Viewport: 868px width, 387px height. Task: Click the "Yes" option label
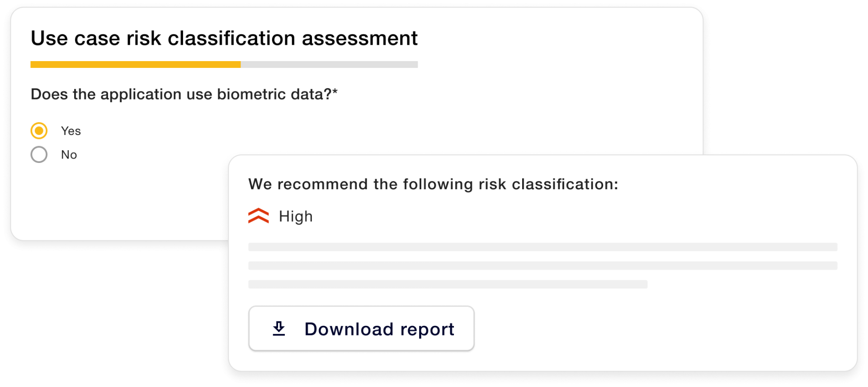pos(71,131)
